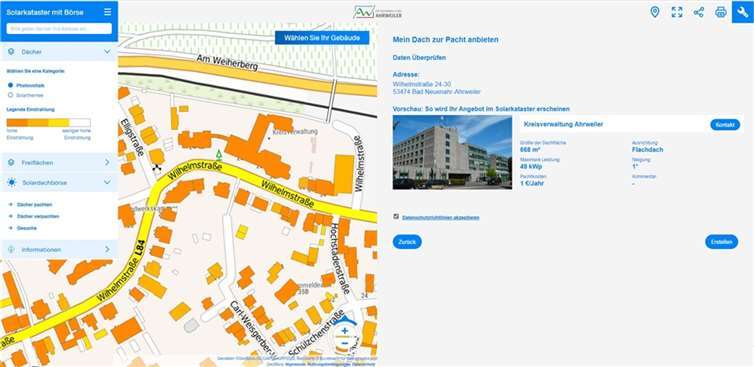Click the 1 €/Jahr value
754x367 pixels.
point(532,183)
